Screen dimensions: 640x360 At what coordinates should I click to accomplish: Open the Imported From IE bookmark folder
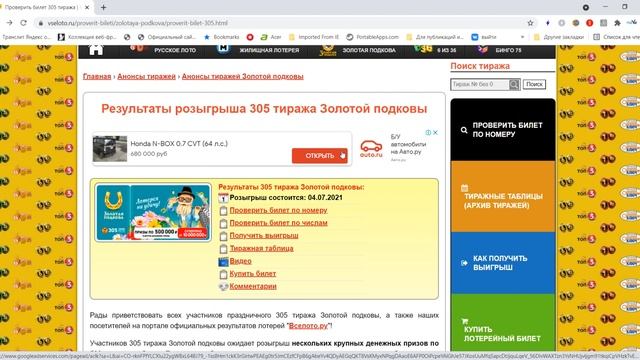tap(314, 37)
